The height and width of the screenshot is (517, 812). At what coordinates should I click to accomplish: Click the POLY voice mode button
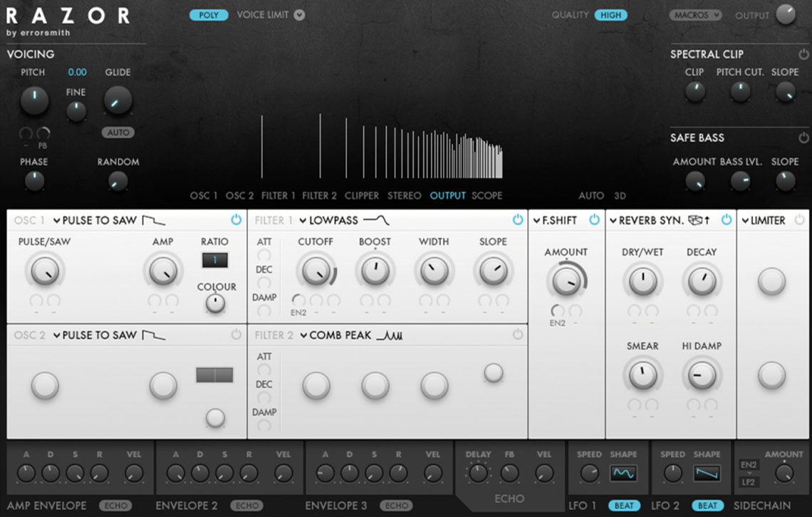pos(208,14)
